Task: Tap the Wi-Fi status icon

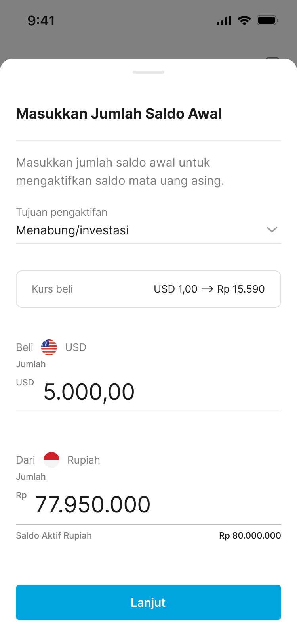Action: point(244,21)
